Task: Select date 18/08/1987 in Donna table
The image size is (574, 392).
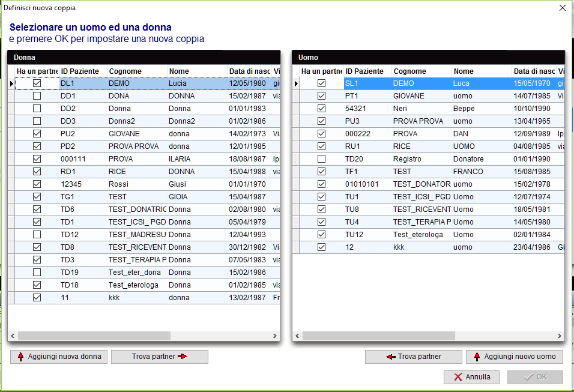Action: click(249, 159)
